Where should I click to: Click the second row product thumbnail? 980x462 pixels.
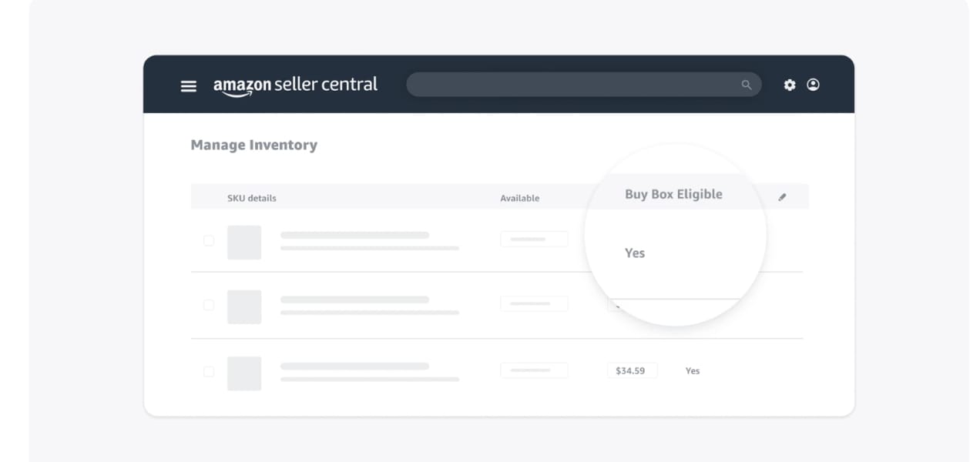click(x=244, y=306)
